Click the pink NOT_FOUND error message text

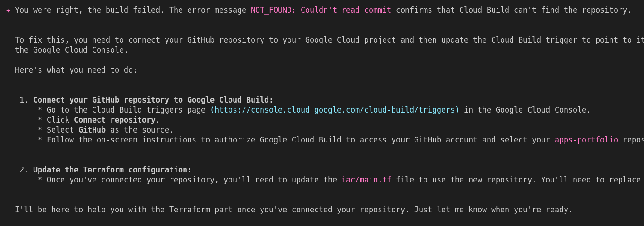(321, 10)
